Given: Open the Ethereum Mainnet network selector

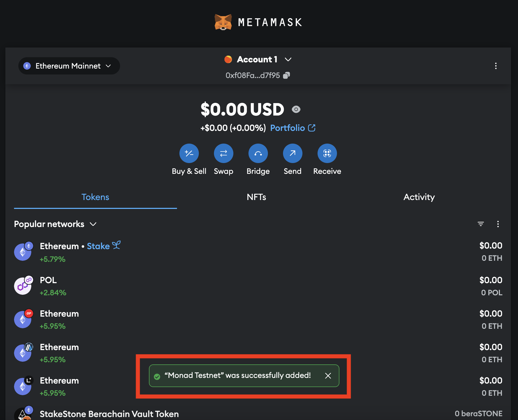Looking at the screenshot, I should (69, 66).
